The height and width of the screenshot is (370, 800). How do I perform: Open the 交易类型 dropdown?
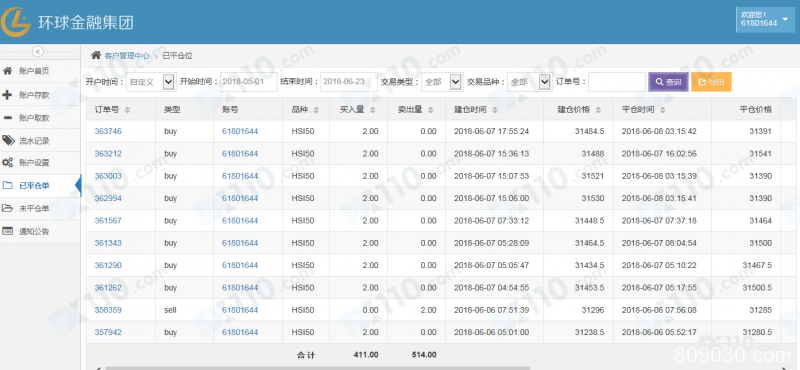coord(442,82)
